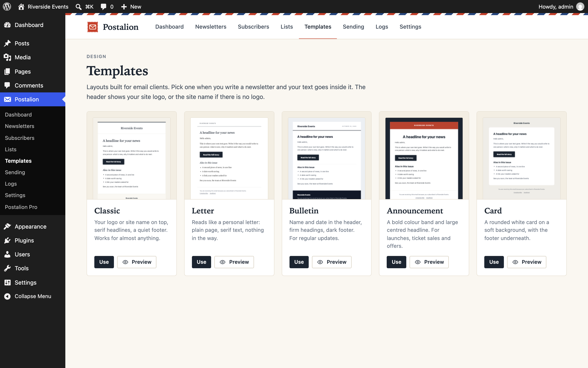Click the Plugins plug icon
The image size is (588, 368).
pyautogui.click(x=7, y=240)
